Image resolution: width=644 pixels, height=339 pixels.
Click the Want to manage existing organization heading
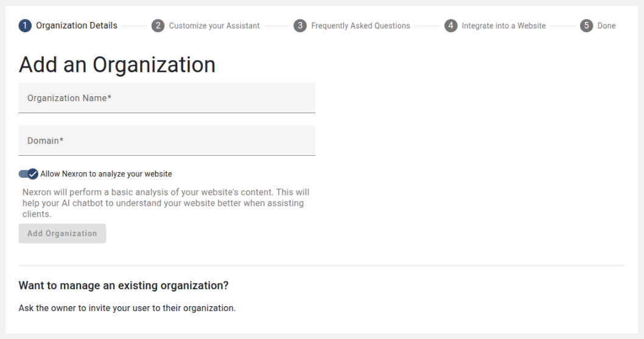(124, 285)
